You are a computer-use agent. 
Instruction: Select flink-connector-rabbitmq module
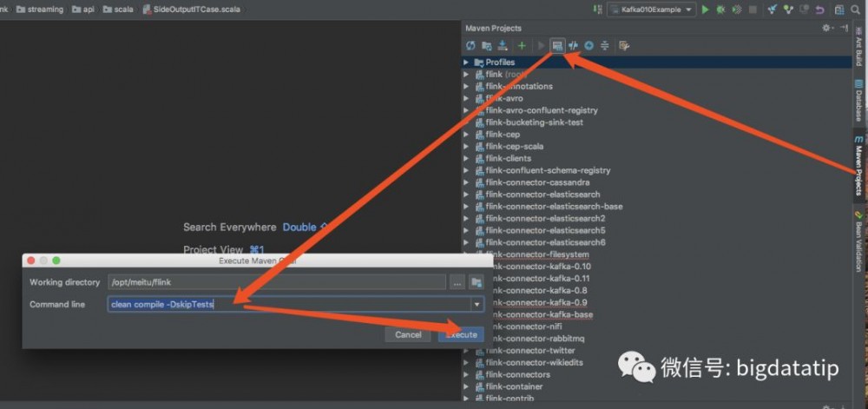[x=538, y=339]
